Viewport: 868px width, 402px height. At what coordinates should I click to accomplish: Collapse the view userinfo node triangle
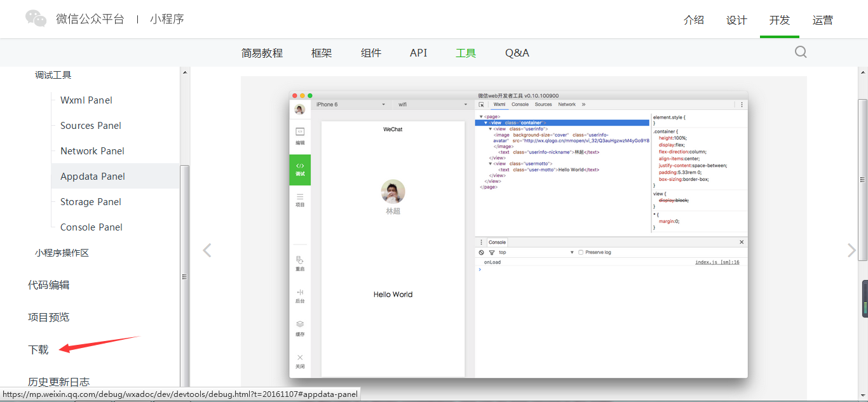pyautogui.click(x=491, y=129)
